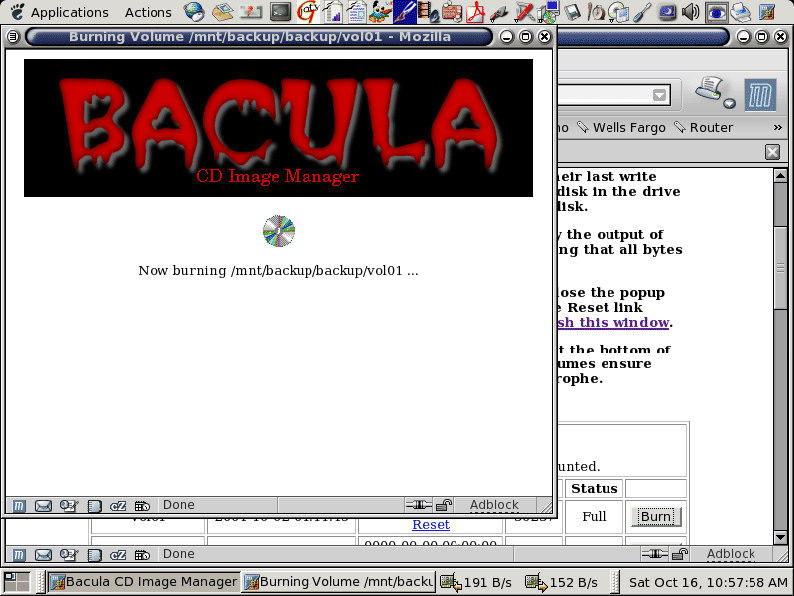Click the globe web browser launcher in panel

pyautogui.click(x=194, y=13)
